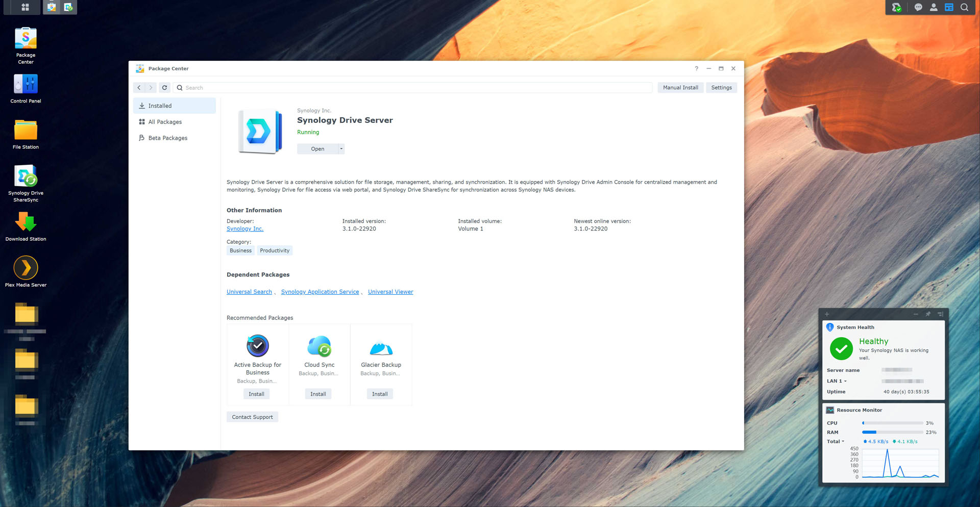Click the network traffic graph in Resource Monitor
The width and height of the screenshot is (980, 507).
click(900, 463)
